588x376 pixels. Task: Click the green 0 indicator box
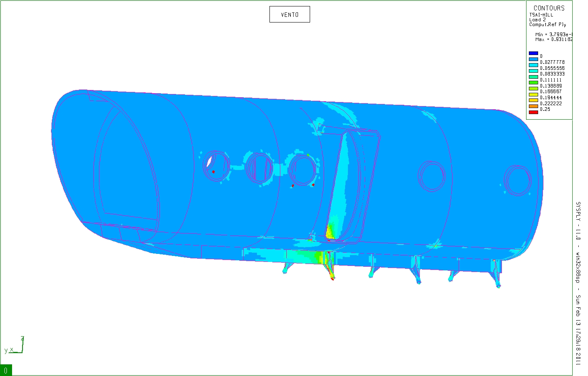coord(6,370)
